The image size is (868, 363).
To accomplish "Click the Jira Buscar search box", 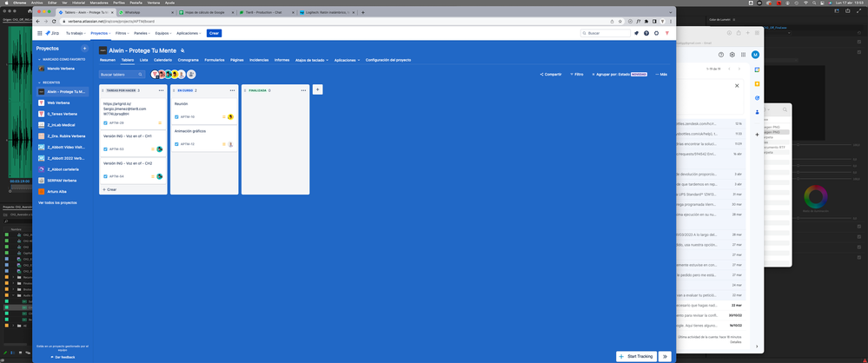I will [x=605, y=33].
